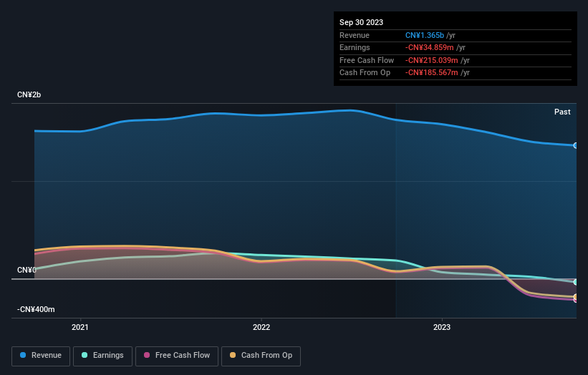Click the teal Earnings legend dot
588x375 pixels.
[x=85, y=355]
